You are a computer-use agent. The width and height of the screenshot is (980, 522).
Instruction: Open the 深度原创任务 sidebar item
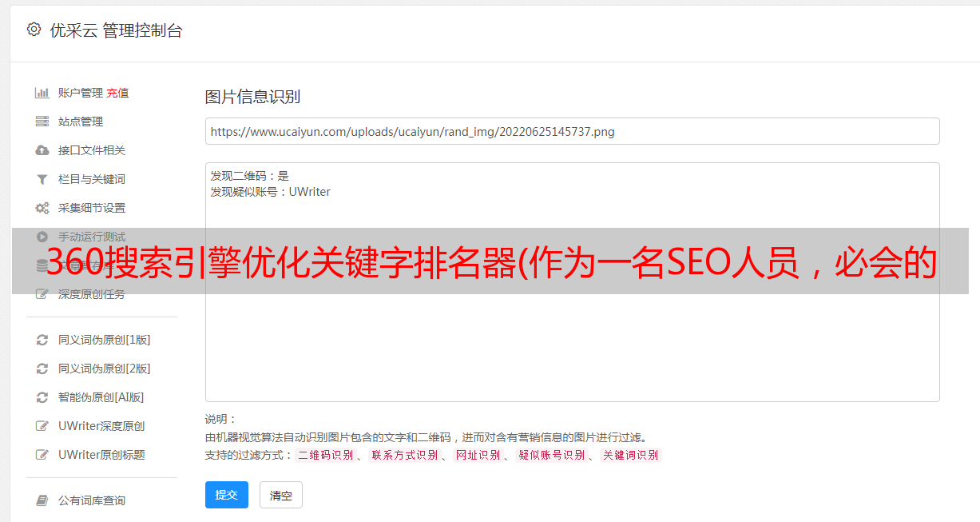[x=92, y=294]
